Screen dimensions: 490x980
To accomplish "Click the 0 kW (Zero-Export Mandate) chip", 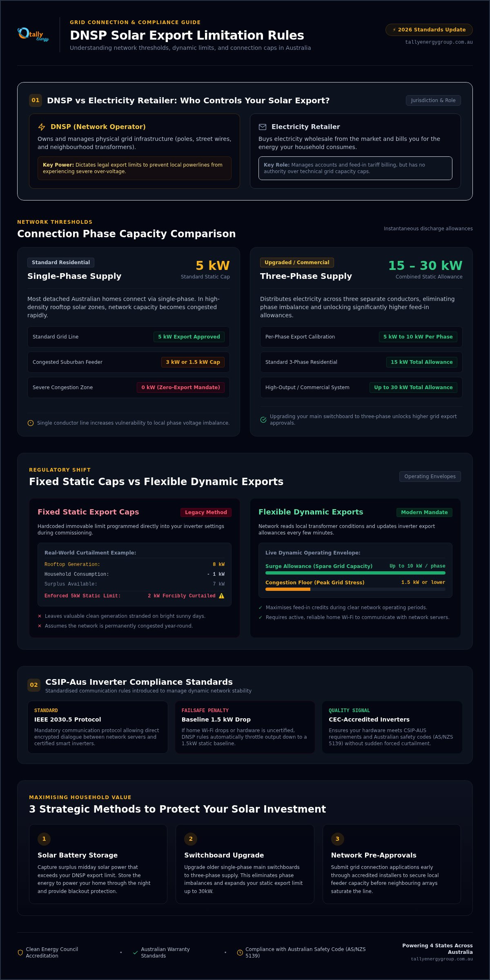I will [180, 388].
